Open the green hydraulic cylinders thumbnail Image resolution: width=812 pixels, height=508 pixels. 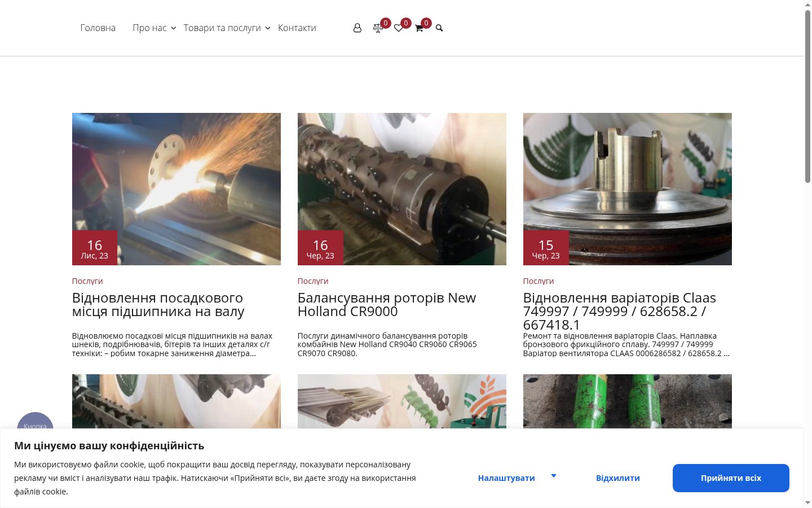[628, 401]
